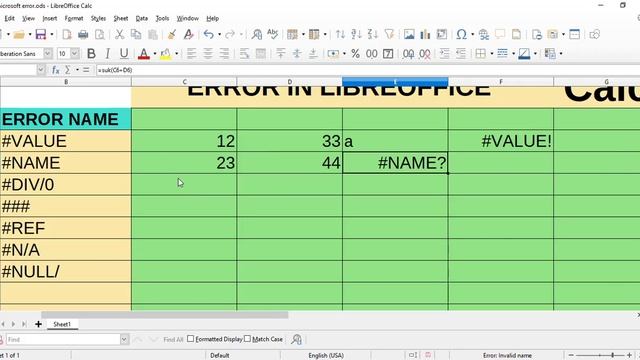The image size is (640, 360).
Task: Open background color dropdown arrow
Action: click(x=176, y=54)
